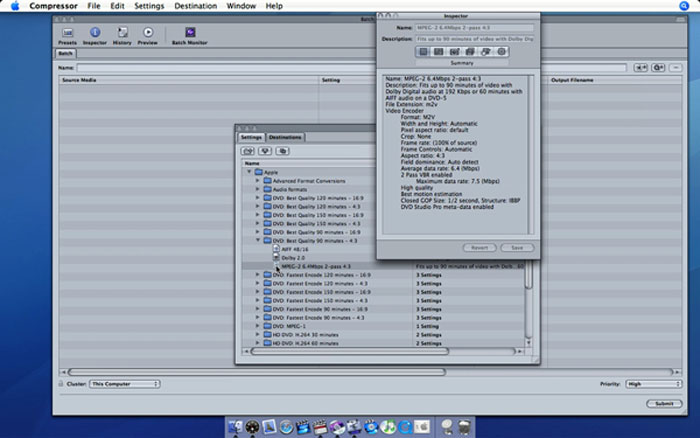Click the minus button in the batch window

[676, 67]
